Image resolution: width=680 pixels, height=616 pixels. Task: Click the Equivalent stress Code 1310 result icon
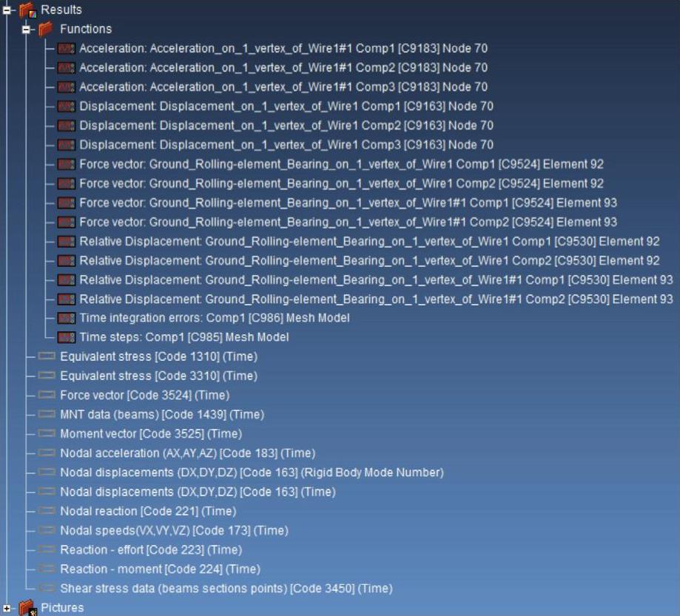click(x=47, y=356)
